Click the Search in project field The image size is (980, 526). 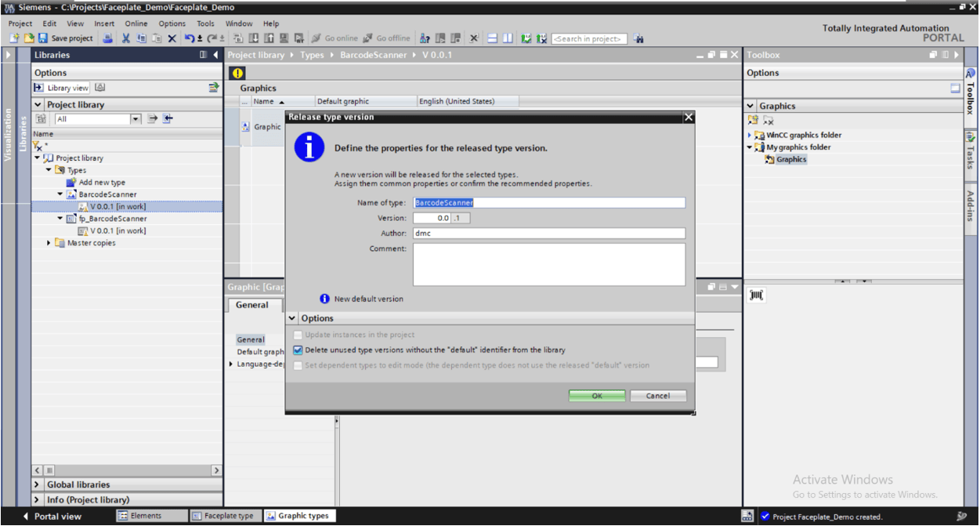click(x=589, y=38)
